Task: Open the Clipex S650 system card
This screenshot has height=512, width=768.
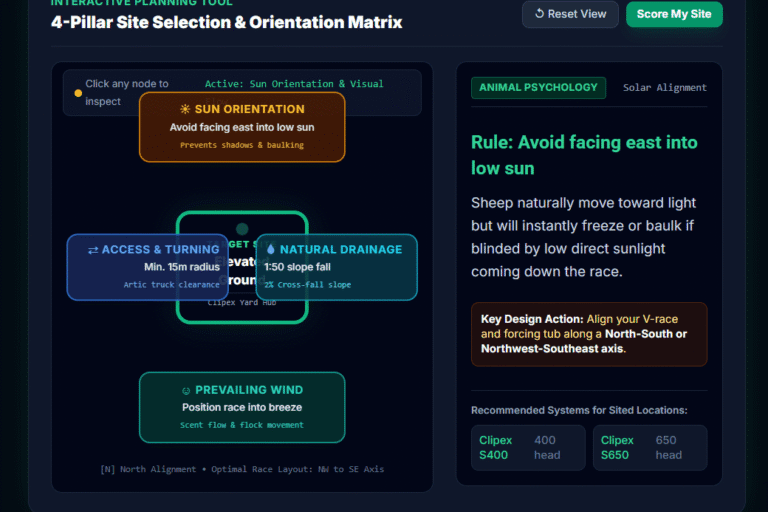Action: tap(650, 448)
